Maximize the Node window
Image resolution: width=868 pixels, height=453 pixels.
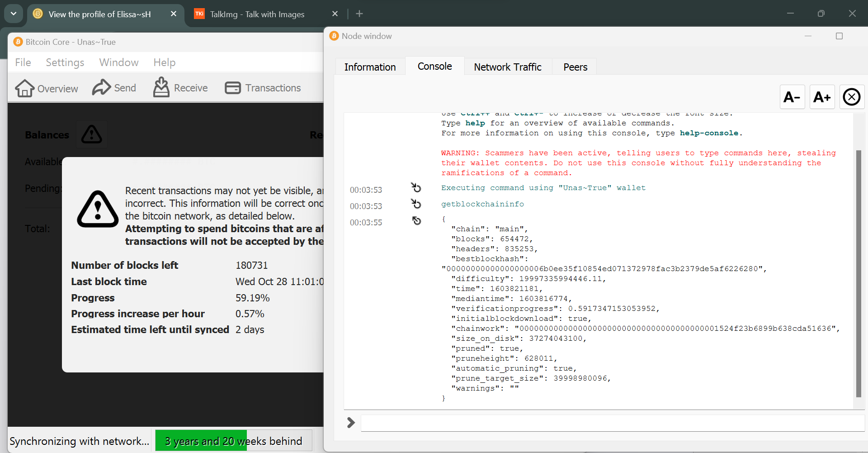pos(839,36)
